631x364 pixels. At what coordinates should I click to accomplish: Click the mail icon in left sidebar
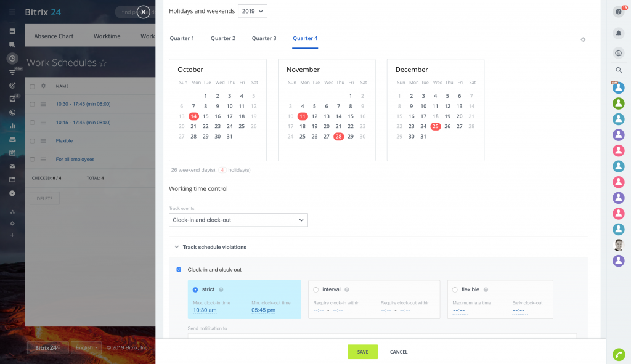[12, 166]
